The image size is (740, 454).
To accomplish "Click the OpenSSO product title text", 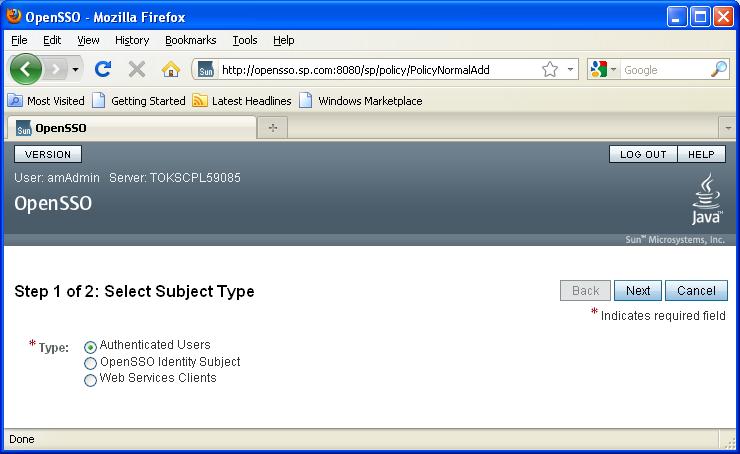I will (x=53, y=203).
